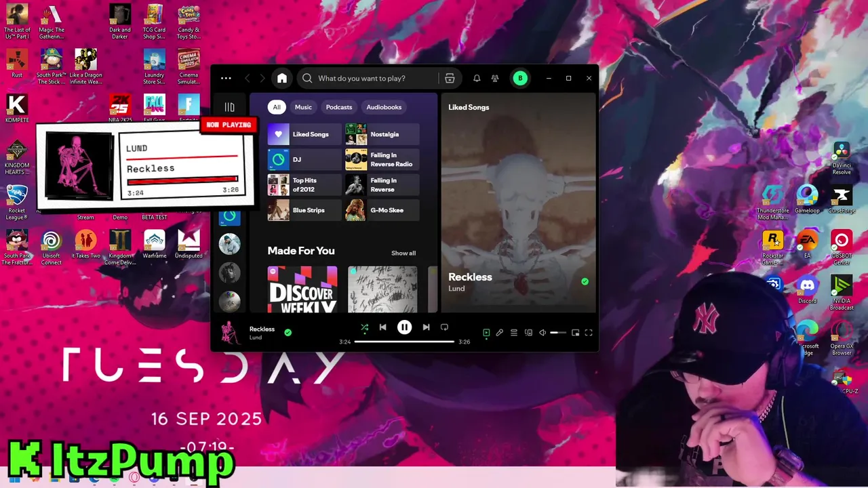Image resolution: width=868 pixels, height=488 pixels.
Task: Show lyrics microphone icon
Action: coord(500,333)
